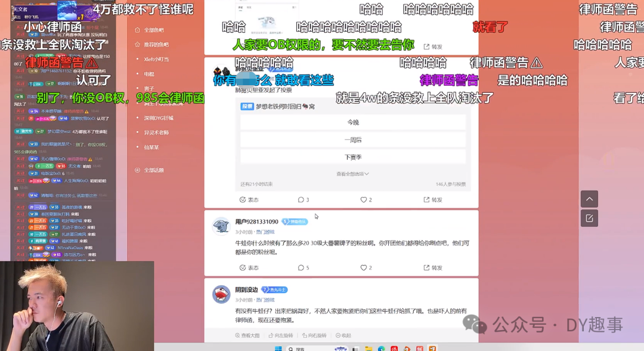Screen dimensions: 644x351
Task: Click 转发 on the topmost post
Action: tap(433, 47)
